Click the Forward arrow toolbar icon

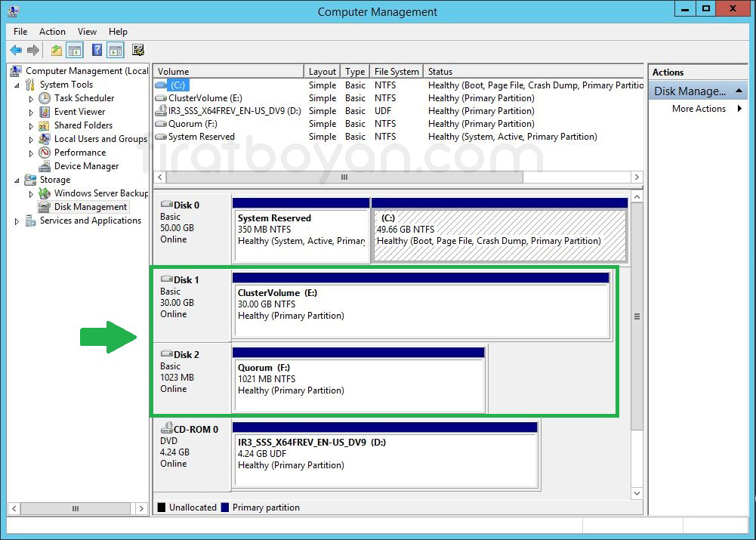pos(32,50)
